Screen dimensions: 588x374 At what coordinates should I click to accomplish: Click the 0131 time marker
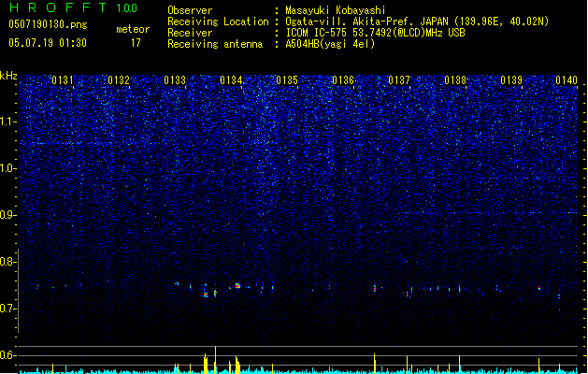63,80
